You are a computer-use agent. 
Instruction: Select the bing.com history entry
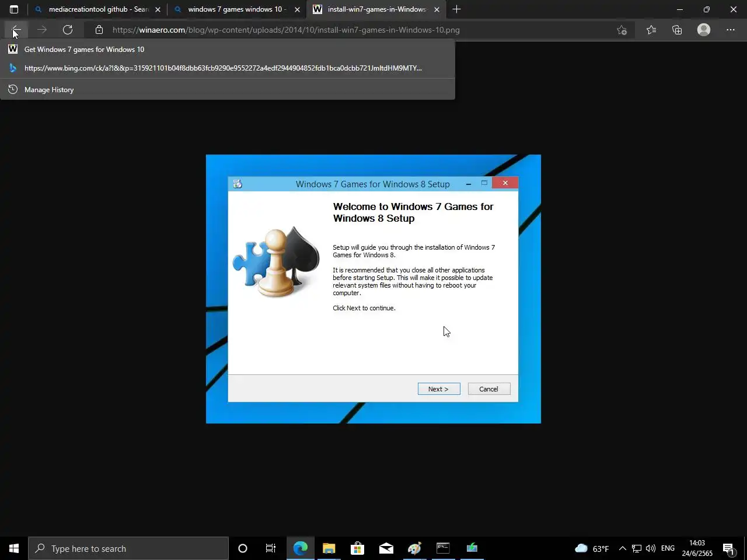(228, 68)
